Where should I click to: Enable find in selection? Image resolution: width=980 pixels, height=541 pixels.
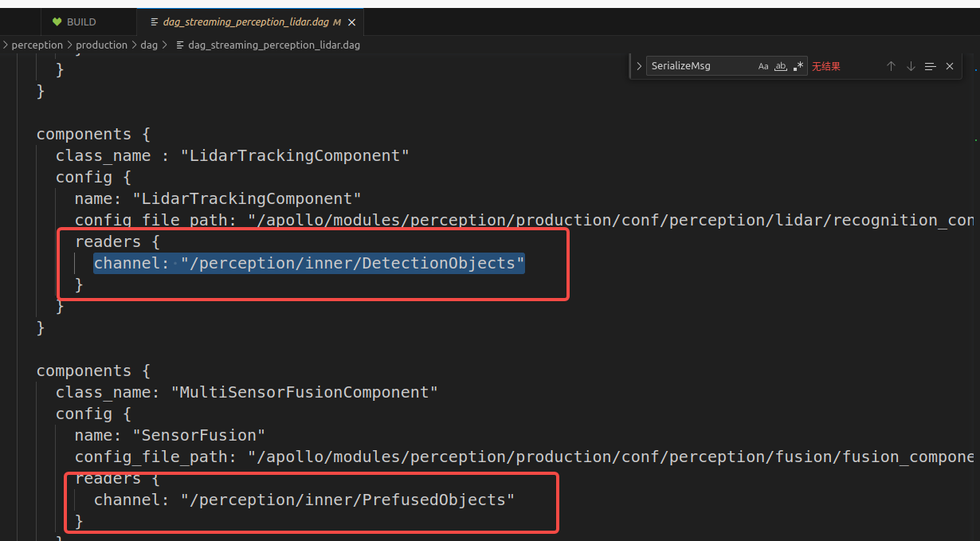[x=930, y=66]
